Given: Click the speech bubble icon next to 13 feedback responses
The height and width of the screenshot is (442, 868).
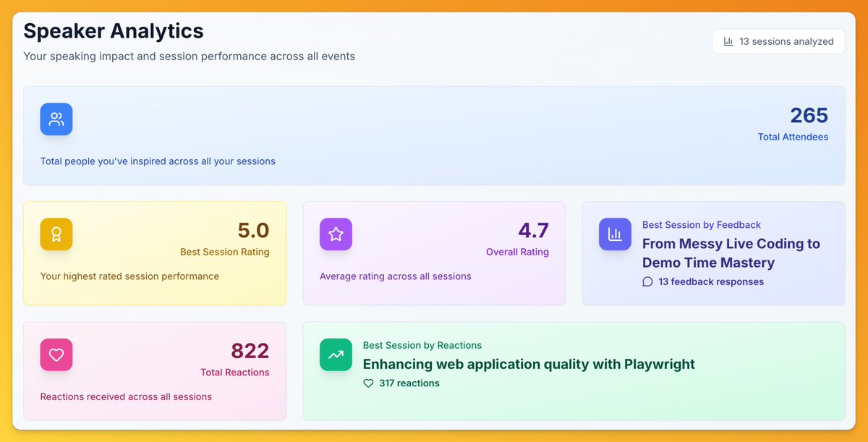Looking at the screenshot, I should [647, 281].
